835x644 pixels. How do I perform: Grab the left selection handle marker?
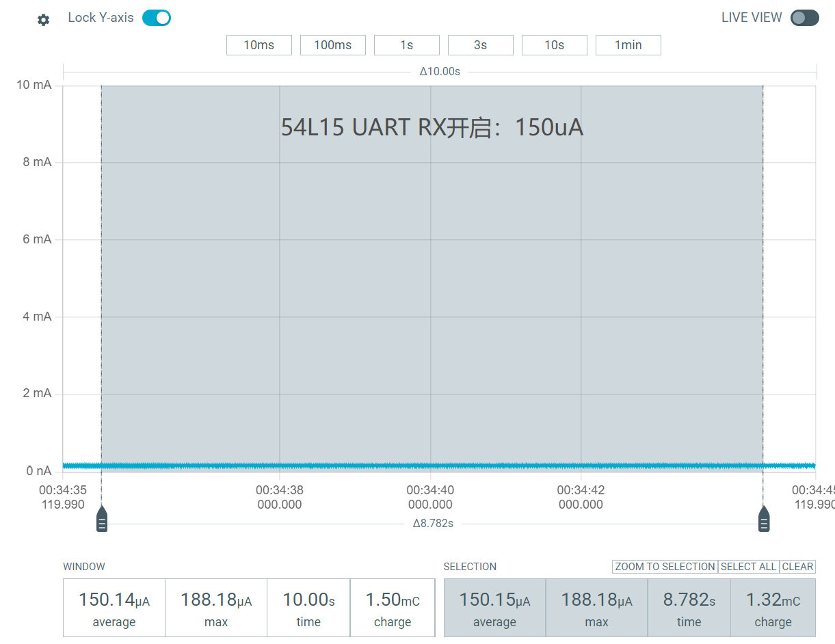click(x=102, y=519)
